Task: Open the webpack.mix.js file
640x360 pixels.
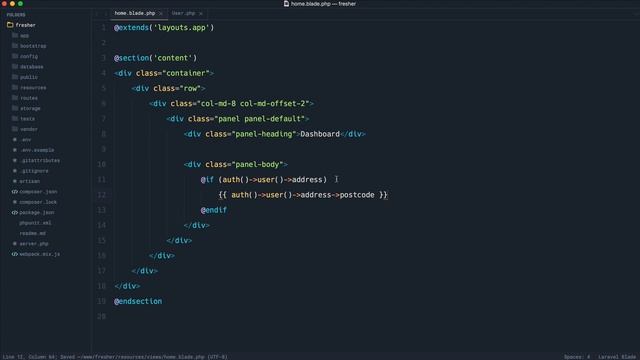Action: pyautogui.click(x=40, y=254)
